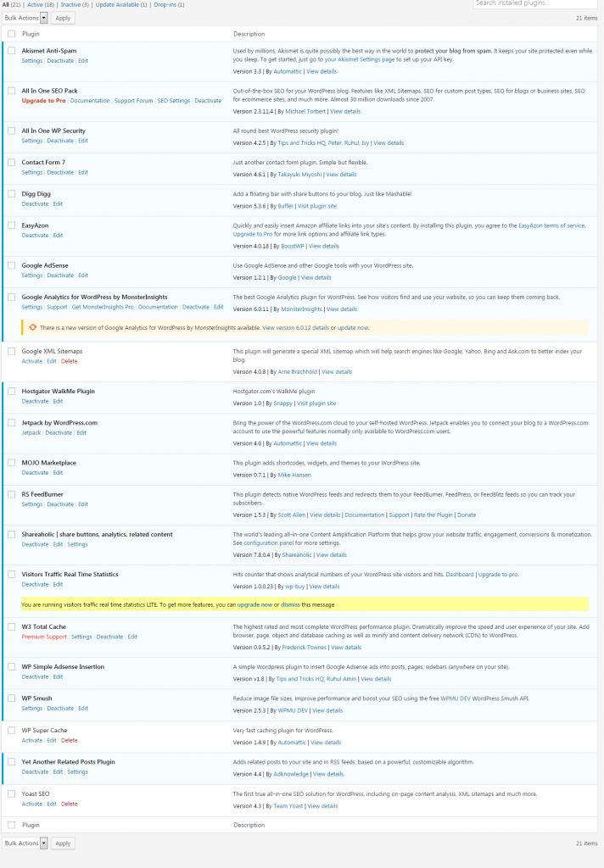Open WPMU DEV link in WP Smush description
Image resolution: width=604 pixels, height=868 pixels.
pos(456,698)
